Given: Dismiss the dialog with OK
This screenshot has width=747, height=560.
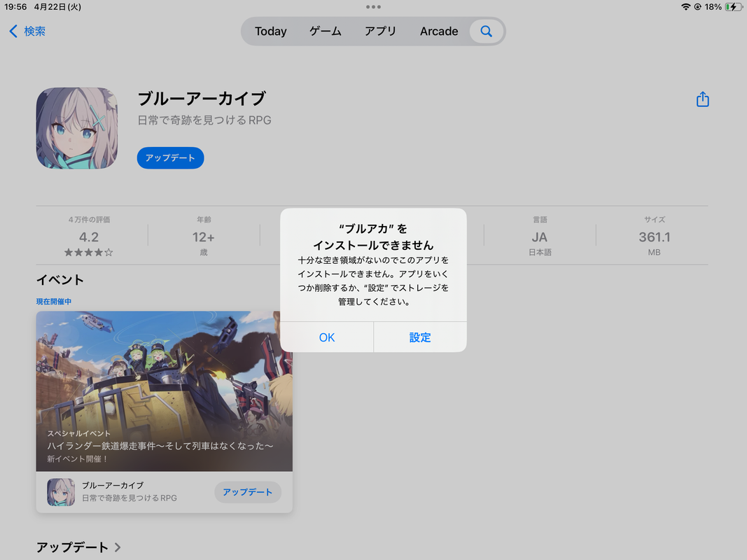Looking at the screenshot, I should (327, 337).
